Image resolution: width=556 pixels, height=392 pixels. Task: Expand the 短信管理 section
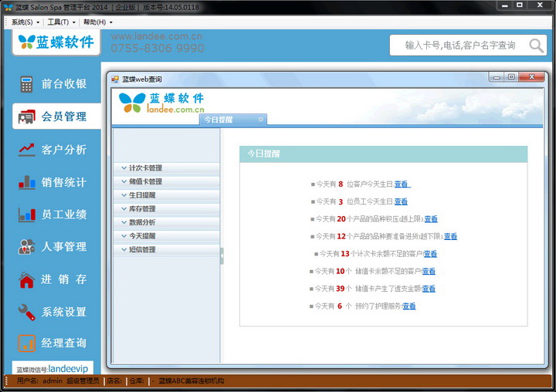click(x=166, y=249)
